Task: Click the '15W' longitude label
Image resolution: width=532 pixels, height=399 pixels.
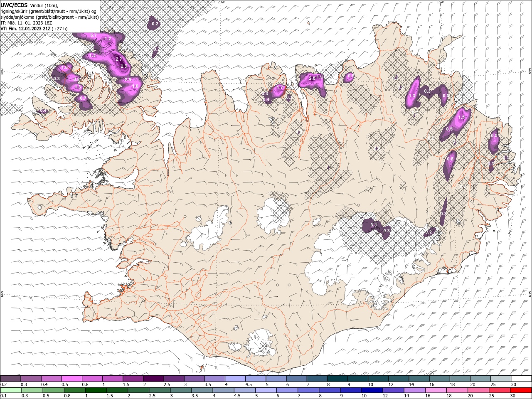Action: pyautogui.click(x=440, y=2)
